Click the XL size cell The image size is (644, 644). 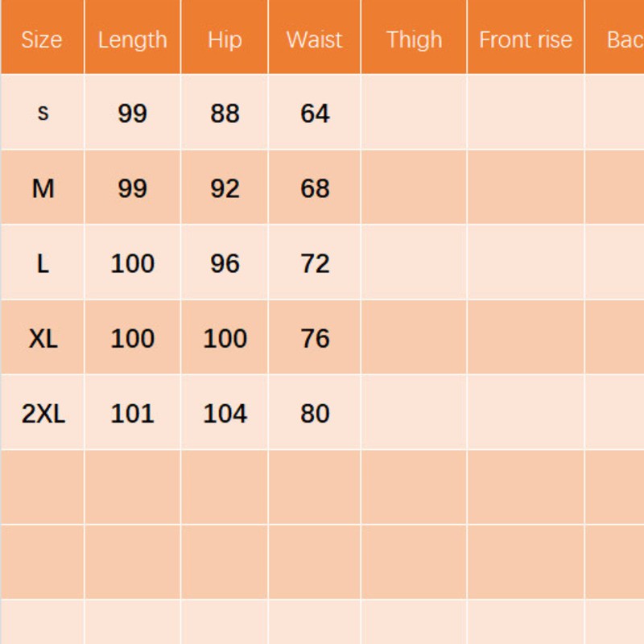(x=43, y=338)
